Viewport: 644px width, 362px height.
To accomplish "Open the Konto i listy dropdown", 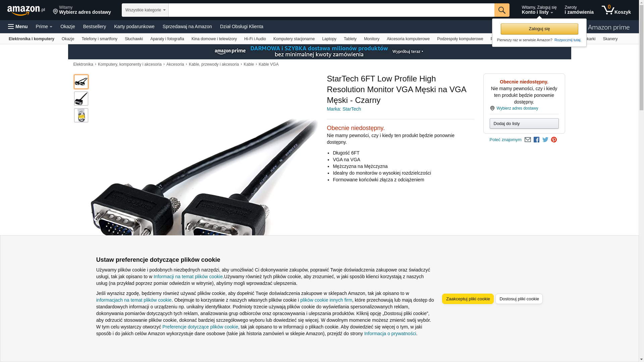I will (x=539, y=10).
